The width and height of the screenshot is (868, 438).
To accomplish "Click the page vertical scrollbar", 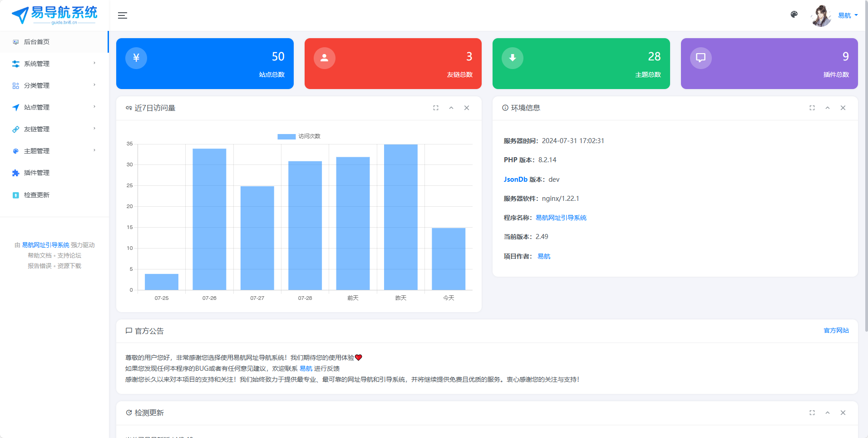I will tap(866, 166).
